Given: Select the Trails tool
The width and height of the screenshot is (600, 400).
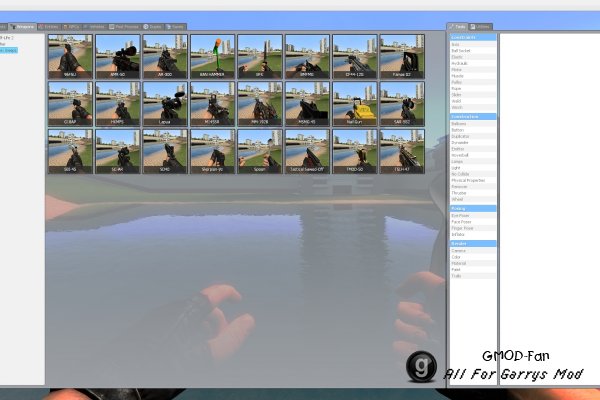Looking at the screenshot, I should click(473, 276).
